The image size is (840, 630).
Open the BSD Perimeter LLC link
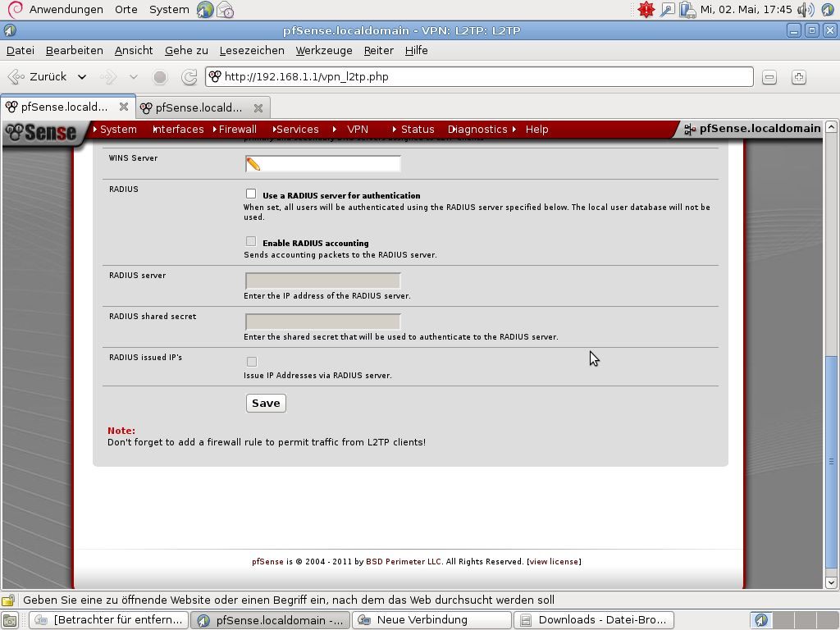click(404, 561)
